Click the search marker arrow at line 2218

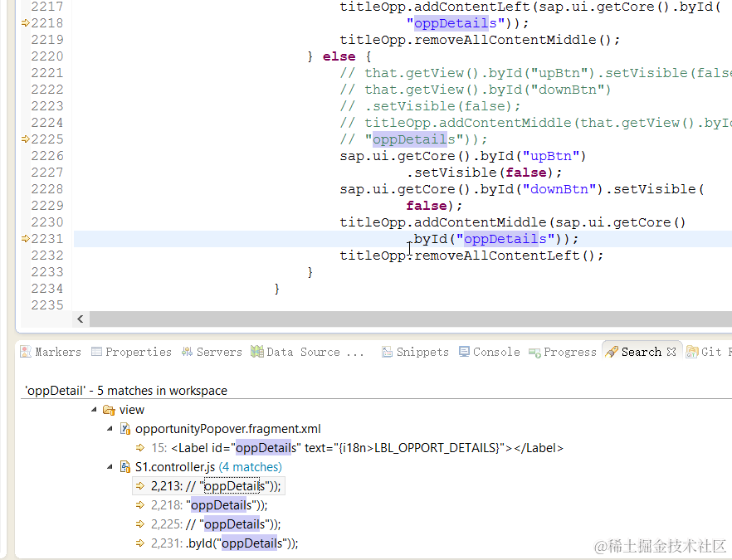coord(26,23)
